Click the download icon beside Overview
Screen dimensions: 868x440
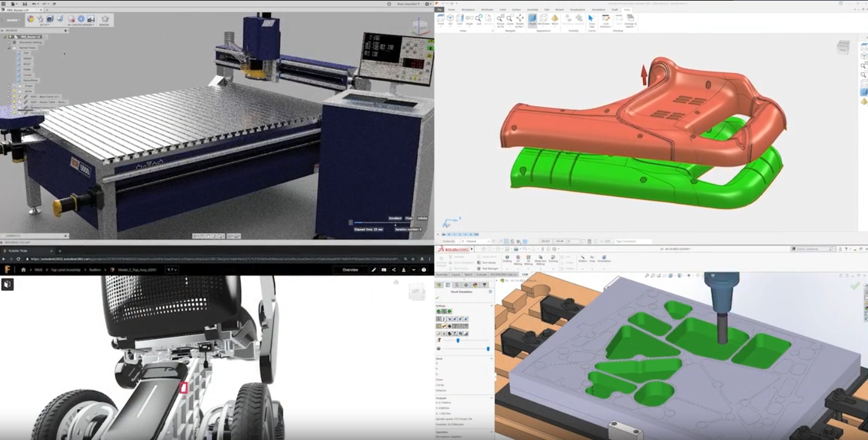[x=403, y=270]
